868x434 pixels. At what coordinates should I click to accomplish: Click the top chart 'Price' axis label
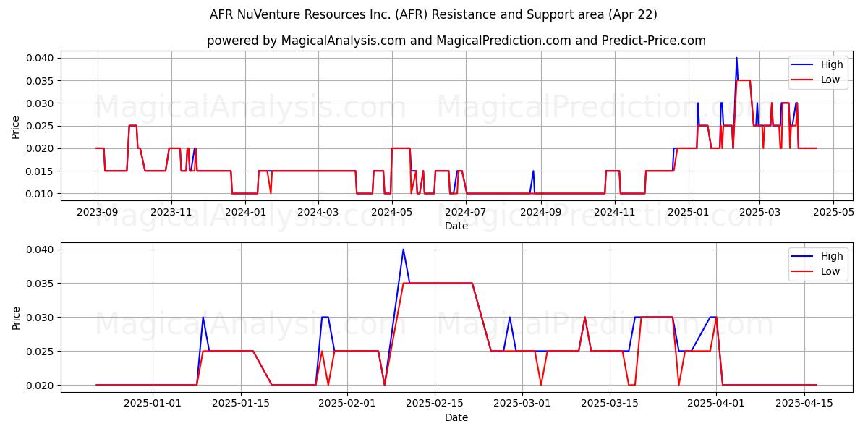[x=16, y=126]
